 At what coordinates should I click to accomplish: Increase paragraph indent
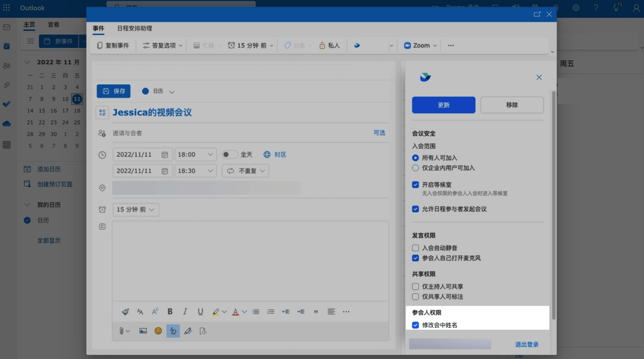pos(301,312)
